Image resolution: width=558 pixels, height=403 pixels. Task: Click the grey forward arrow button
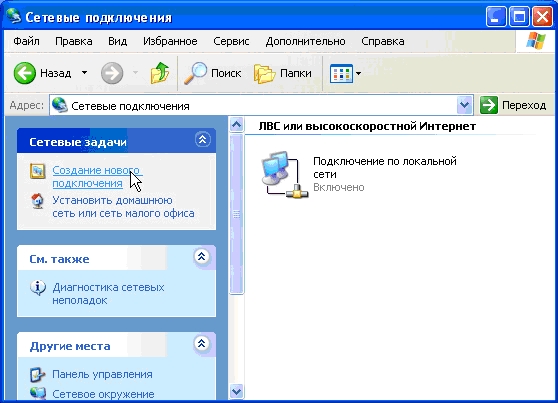pyautogui.click(x=112, y=73)
